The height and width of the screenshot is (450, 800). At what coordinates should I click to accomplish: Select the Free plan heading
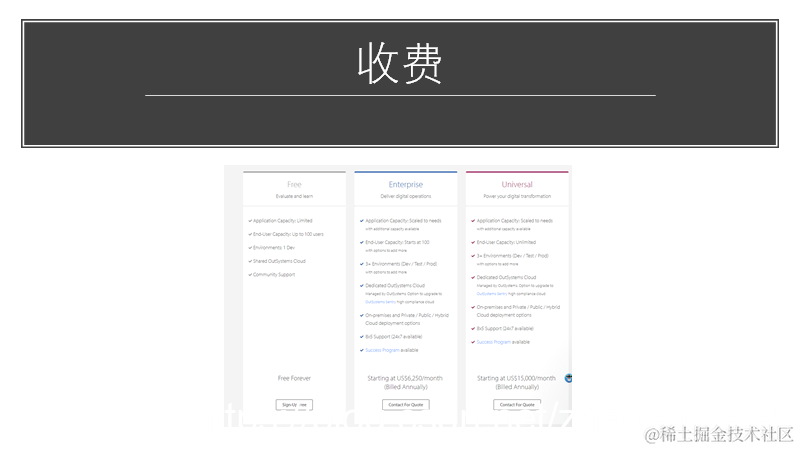click(x=294, y=184)
